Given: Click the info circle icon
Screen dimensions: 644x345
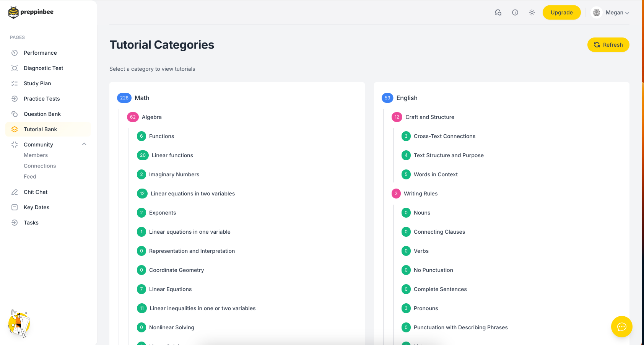Looking at the screenshot, I should (515, 13).
